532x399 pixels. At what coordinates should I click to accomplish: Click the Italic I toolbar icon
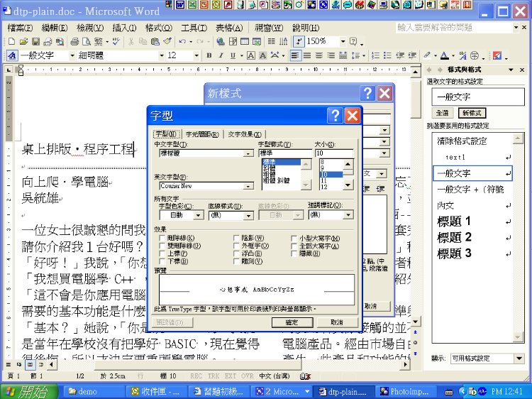[x=221, y=55]
